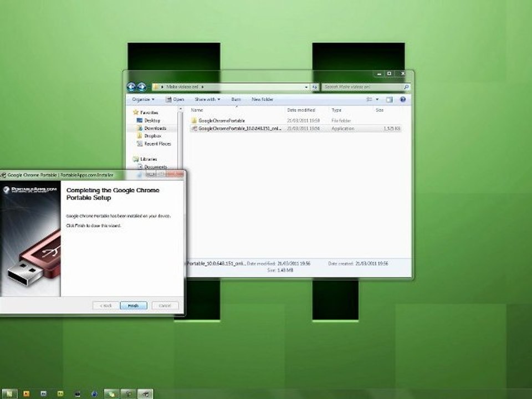Click the search magnifier icon in Explorer
This screenshot has width=532, height=399.
coord(406,87)
